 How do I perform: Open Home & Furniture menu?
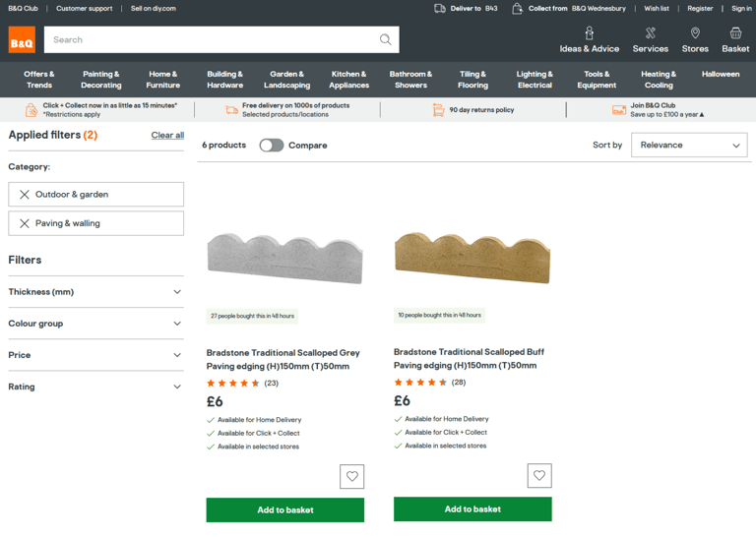coord(163,80)
